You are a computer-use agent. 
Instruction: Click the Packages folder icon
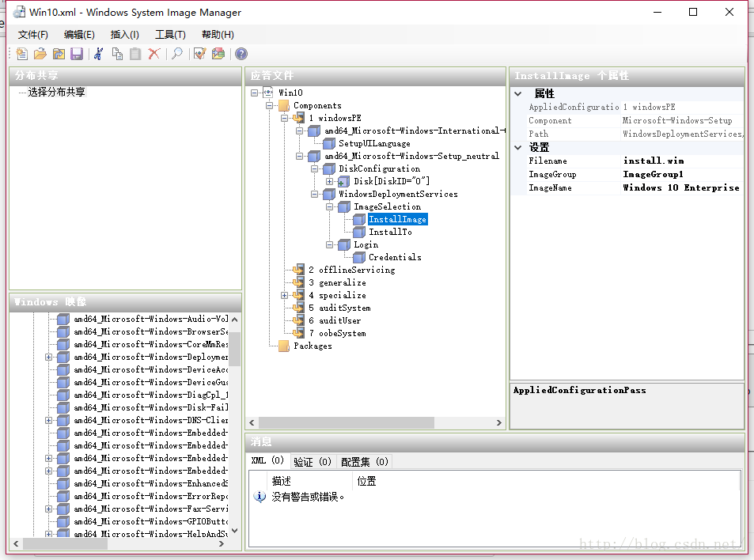[x=284, y=346]
